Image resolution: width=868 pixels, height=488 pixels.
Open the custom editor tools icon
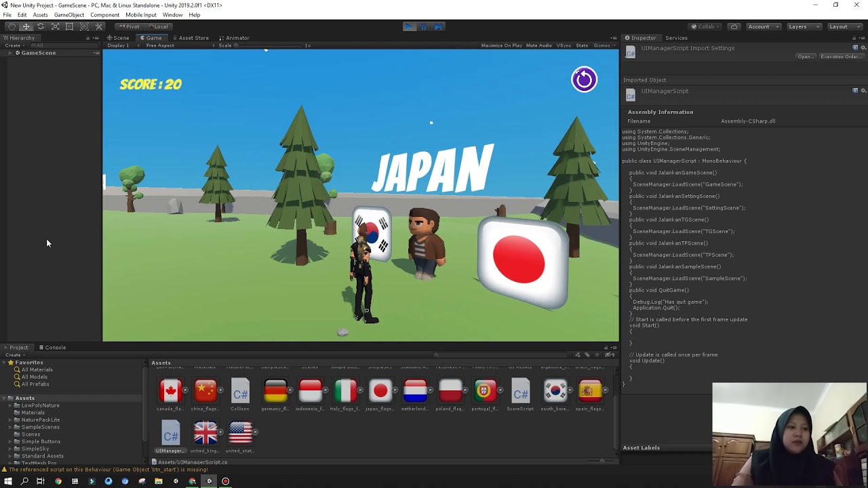99,26
